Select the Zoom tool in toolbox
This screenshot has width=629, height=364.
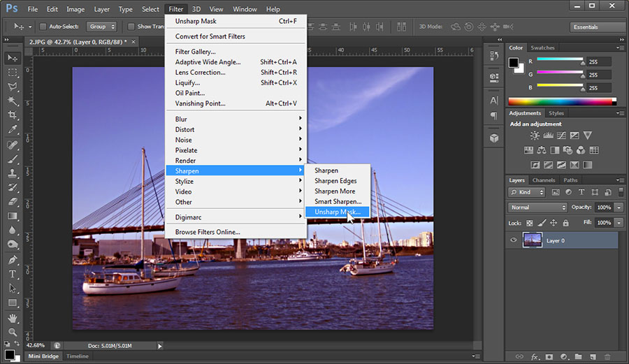(13, 332)
